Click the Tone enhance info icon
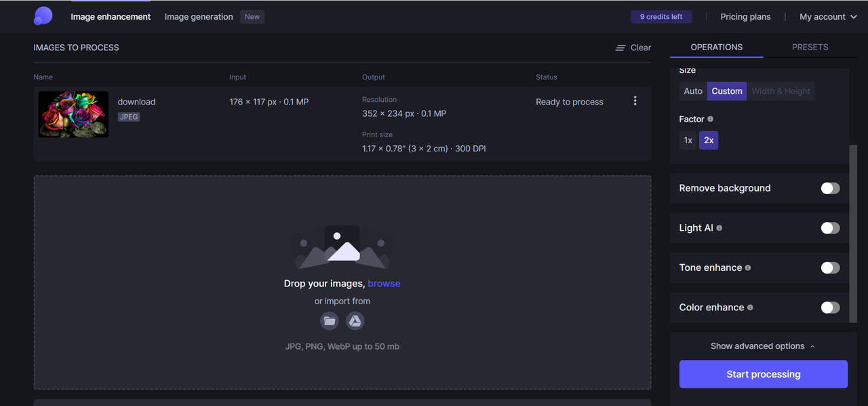The image size is (868, 406). click(748, 267)
